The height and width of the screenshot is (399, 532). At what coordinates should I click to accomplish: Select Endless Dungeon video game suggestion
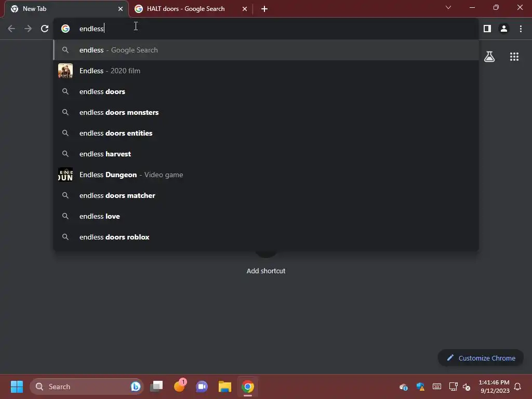tap(266, 175)
